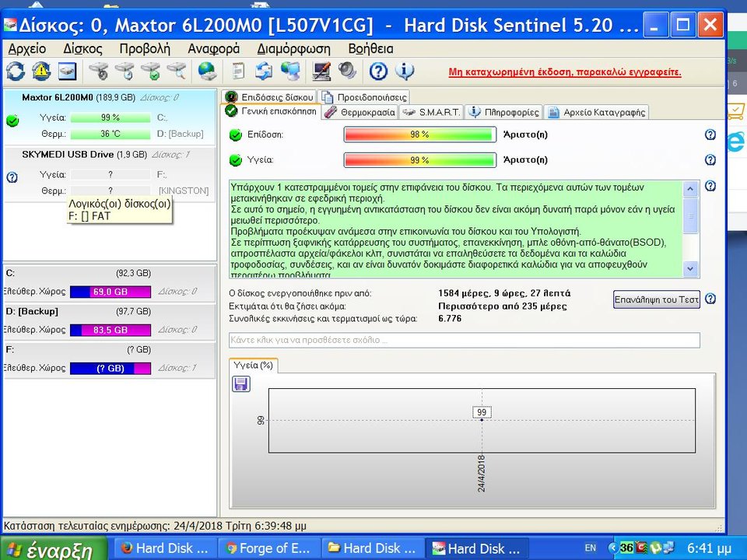Click the Επανάληψη του Τεστ button

657,299
